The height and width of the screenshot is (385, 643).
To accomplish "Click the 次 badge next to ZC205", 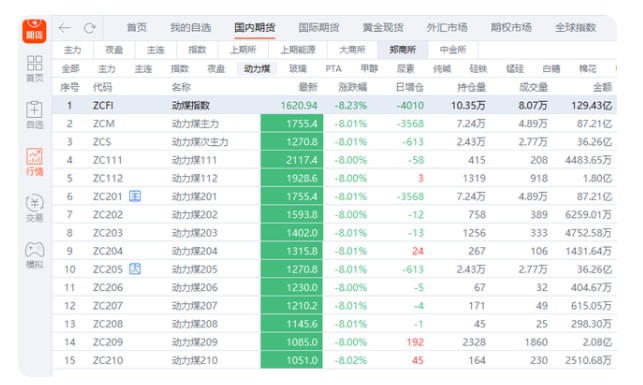I will coord(135,269).
